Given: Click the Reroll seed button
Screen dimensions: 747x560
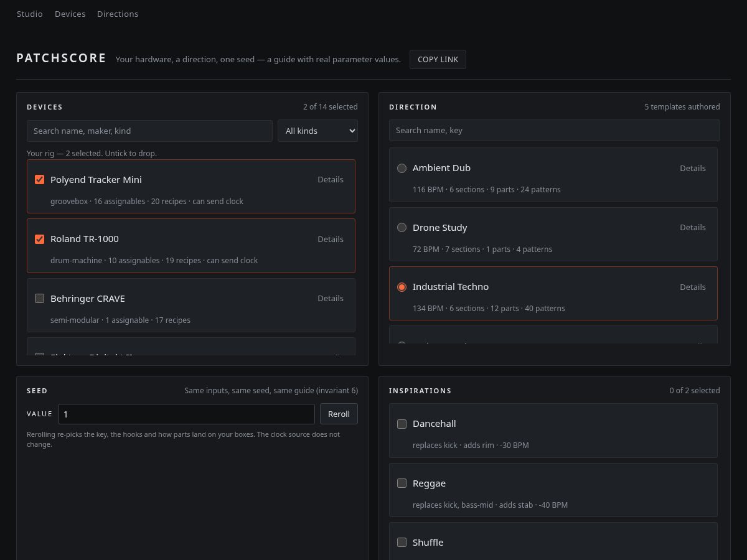Looking at the screenshot, I should (339, 414).
